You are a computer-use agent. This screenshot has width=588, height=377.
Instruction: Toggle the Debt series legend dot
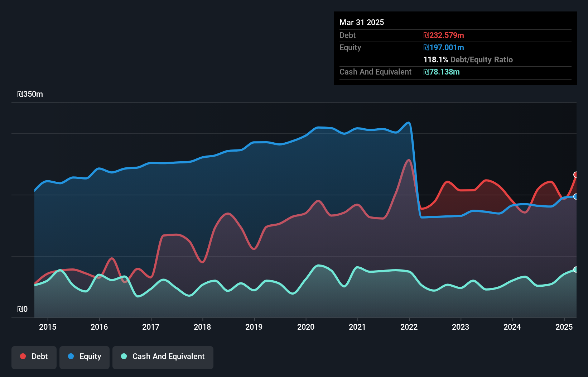click(22, 356)
